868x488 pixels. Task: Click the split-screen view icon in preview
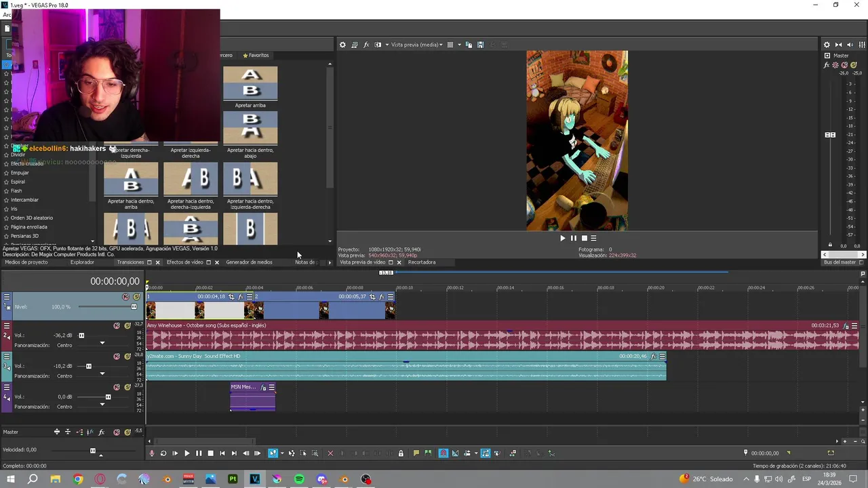pos(378,45)
